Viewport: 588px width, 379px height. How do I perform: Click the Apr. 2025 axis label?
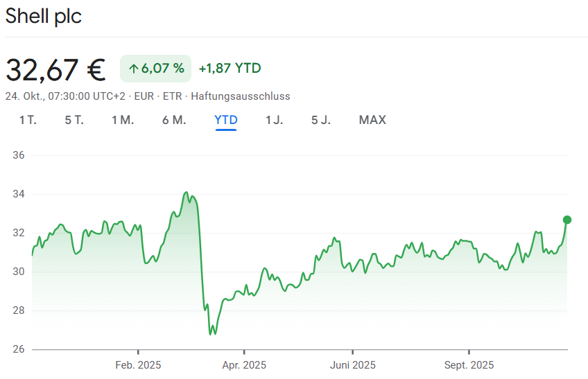coord(244,365)
